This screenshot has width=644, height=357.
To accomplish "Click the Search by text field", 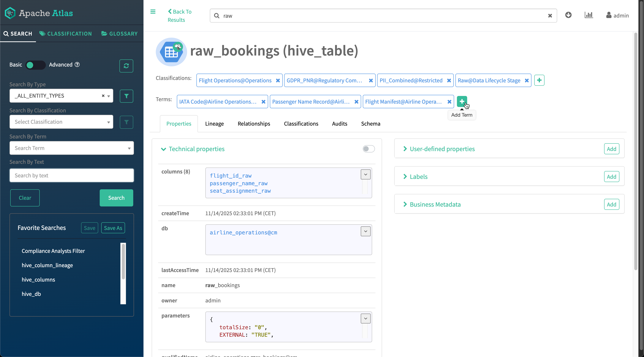I will (72, 176).
